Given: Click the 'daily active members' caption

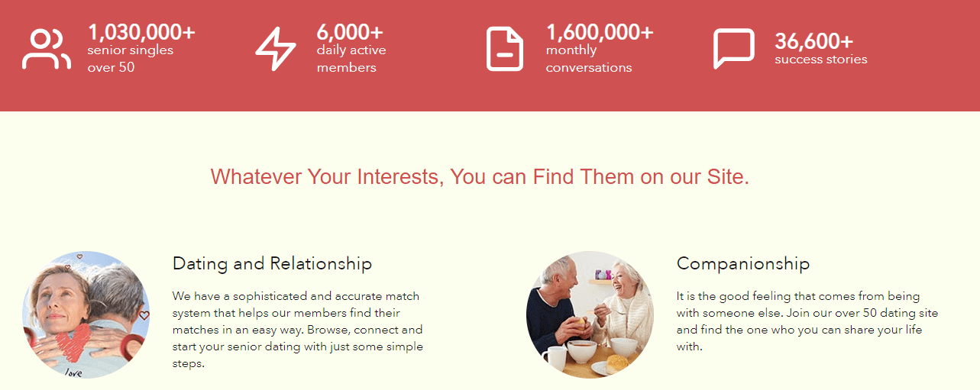Looking at the screenshot, I should [351, 59].
